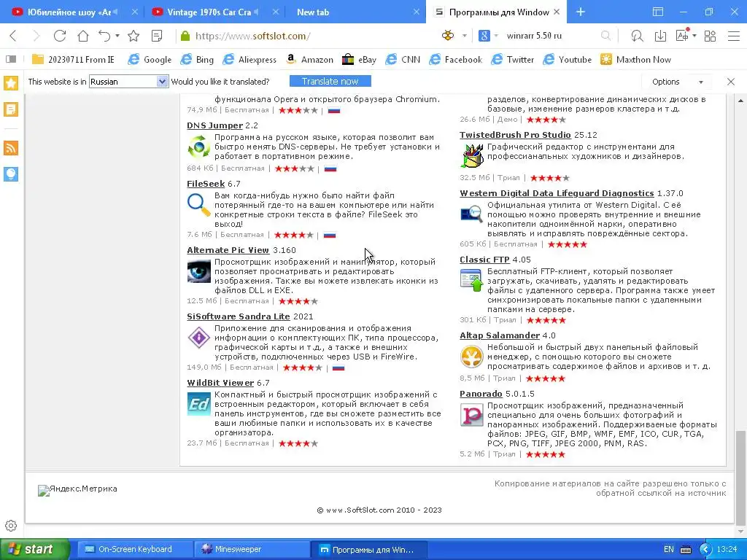Open search engine selector dropdown arrow

point(496,36)
